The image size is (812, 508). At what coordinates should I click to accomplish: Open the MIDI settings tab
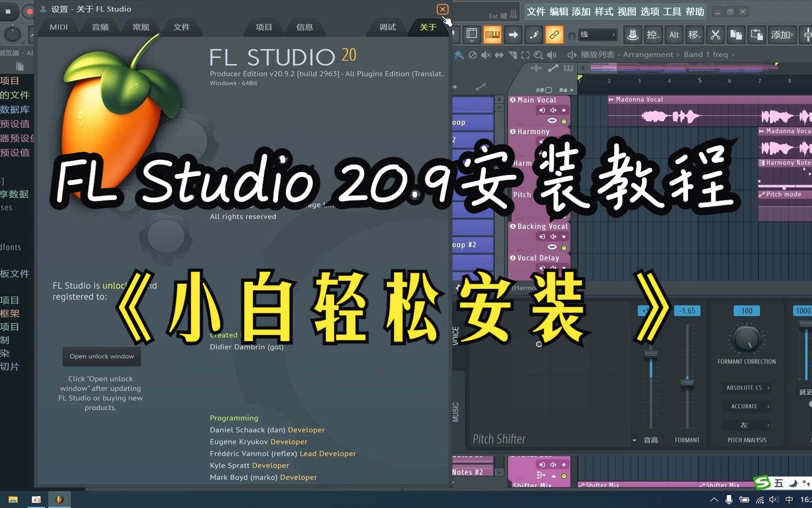[59, 27]
